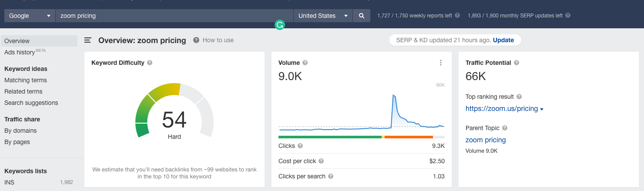This screenshot has height=191, width=644.
Task: Click the 1,727 / 1,750 weekly reports text
Action: (x=415, y=16)
